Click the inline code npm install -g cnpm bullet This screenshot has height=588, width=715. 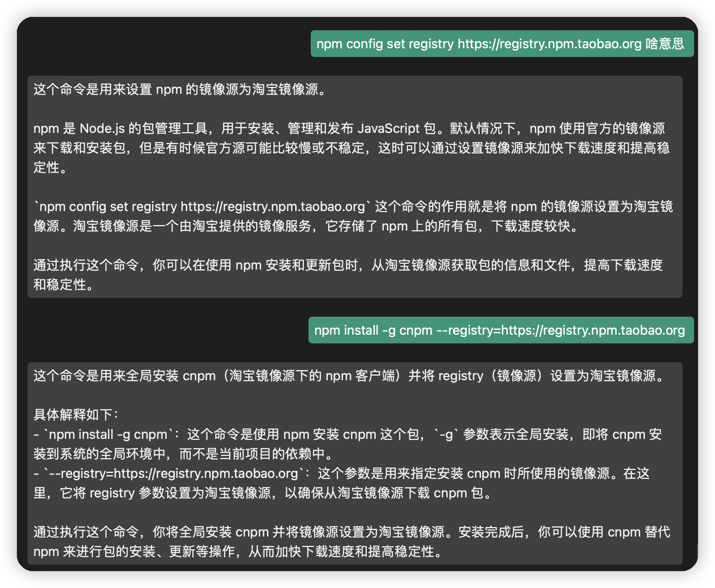coord(108,434)
